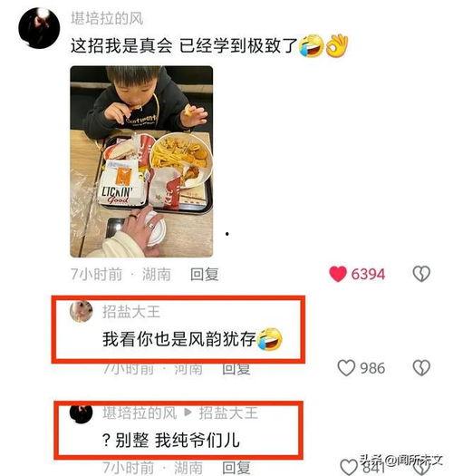Image resolution: width=453 pixels, height=476 pixels.
Task: Unlike the comment with 6394 likes
Action: pos(337,274)
